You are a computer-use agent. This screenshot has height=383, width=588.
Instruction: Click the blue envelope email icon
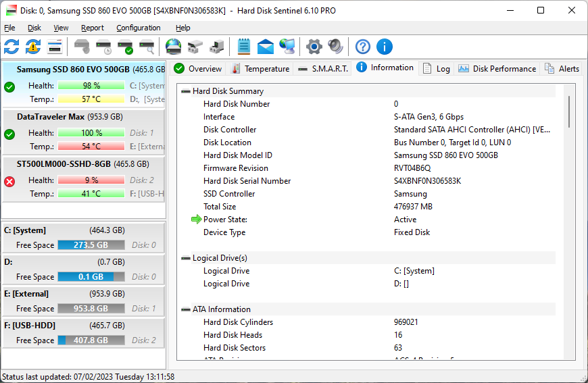(x=266, y=47)
